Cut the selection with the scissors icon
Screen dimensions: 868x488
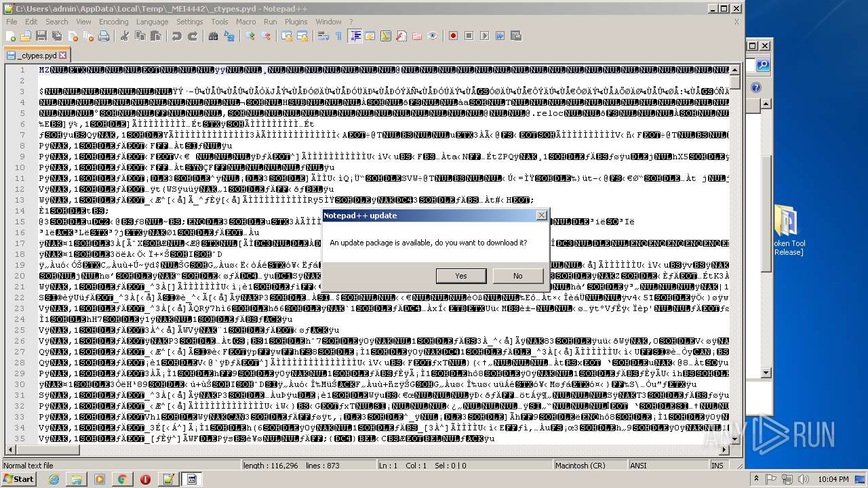(x=125, y=36)
